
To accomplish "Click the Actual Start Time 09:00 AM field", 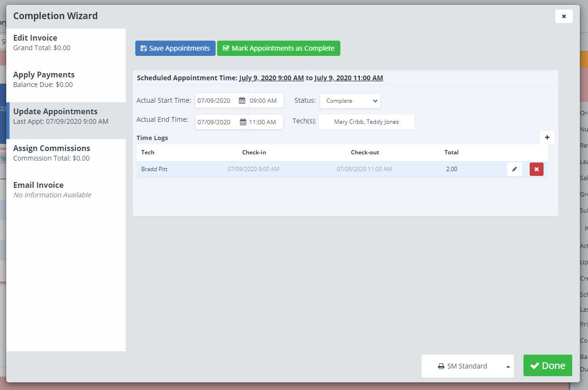I will [x=265, y=101].
